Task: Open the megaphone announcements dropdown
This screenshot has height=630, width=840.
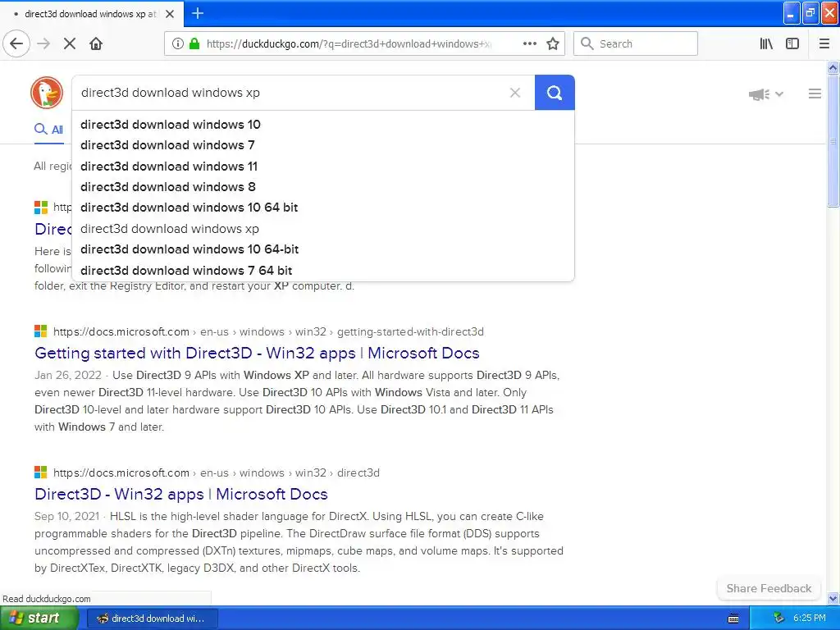Action: 765,94
